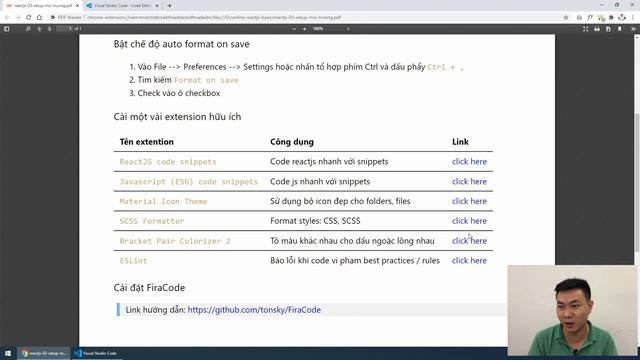Toggle the PDF viewer sidebar
The height and width of the screenshot is (360, 640).
coord(7,29)
